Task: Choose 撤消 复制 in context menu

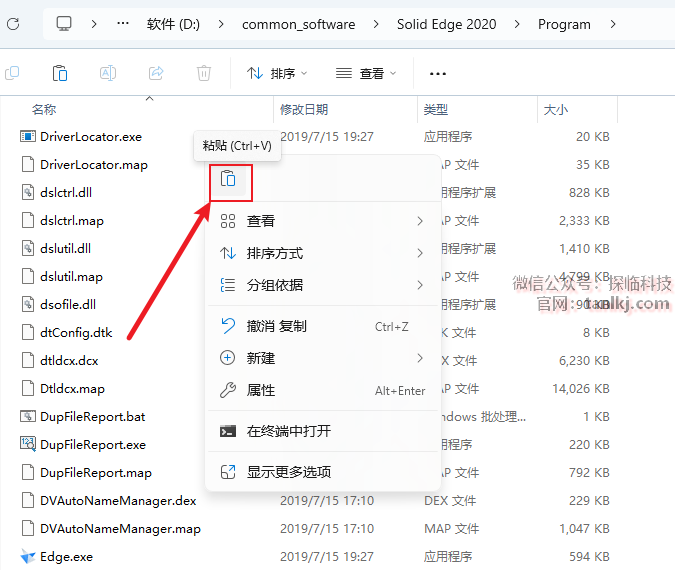Action: tap(323, 326)
